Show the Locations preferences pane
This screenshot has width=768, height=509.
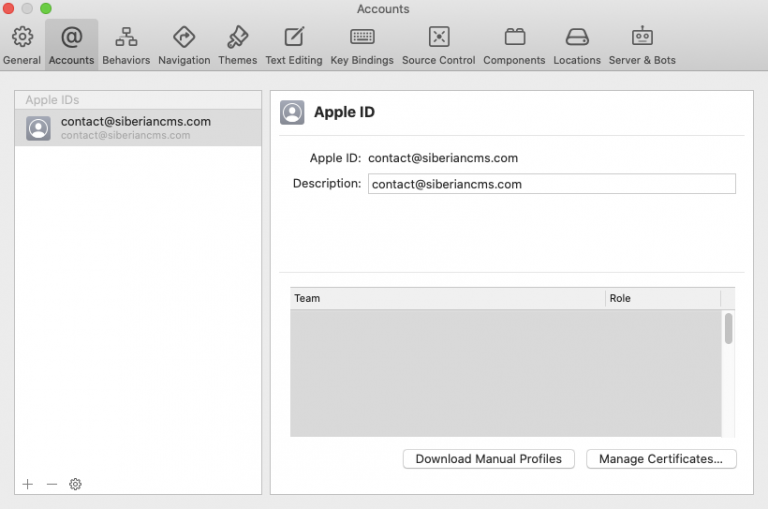pyautogui.click(x=577, y=45)
